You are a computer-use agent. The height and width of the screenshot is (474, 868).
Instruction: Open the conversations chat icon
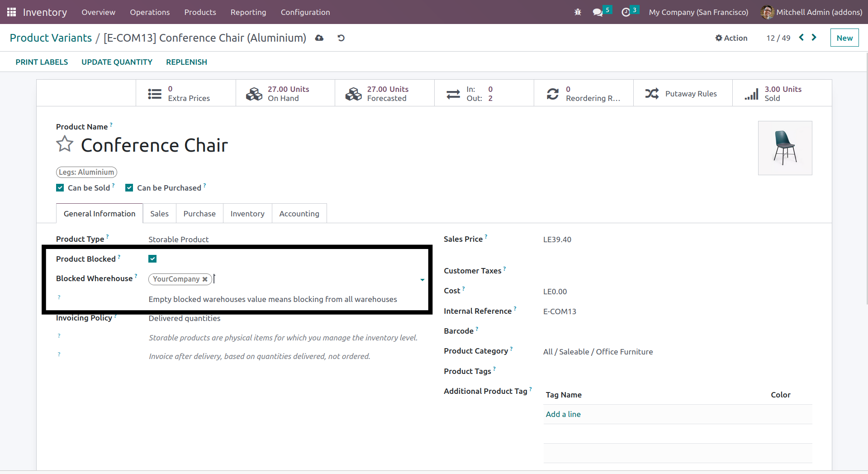click(598, 12)
